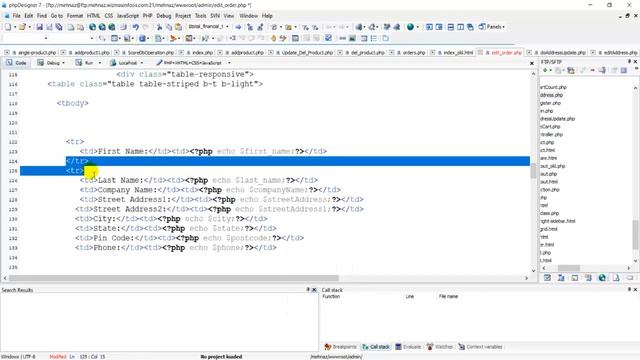Open the Debug button dropdown arrow
This screenshot has height=360, width=640.
[64, 63]
